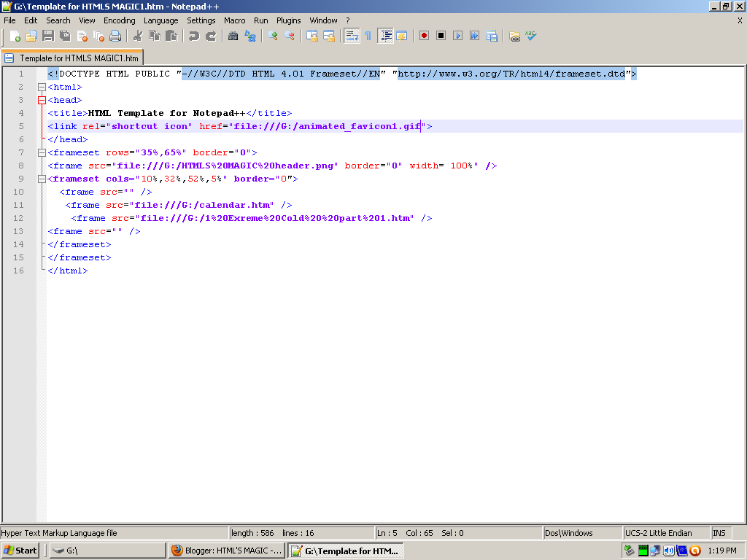The height and width of the screenshot is (560, 747).
Task: Toggle show all characters paragraph icon
Action: pos(368,35)
